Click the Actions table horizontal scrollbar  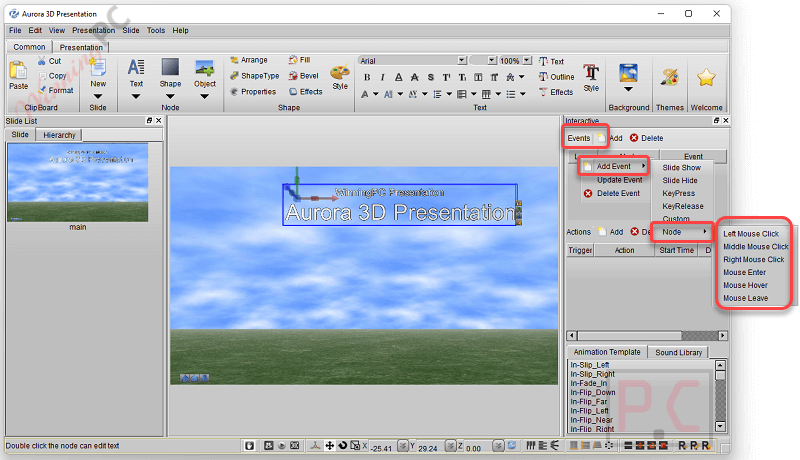click(647, 336)
